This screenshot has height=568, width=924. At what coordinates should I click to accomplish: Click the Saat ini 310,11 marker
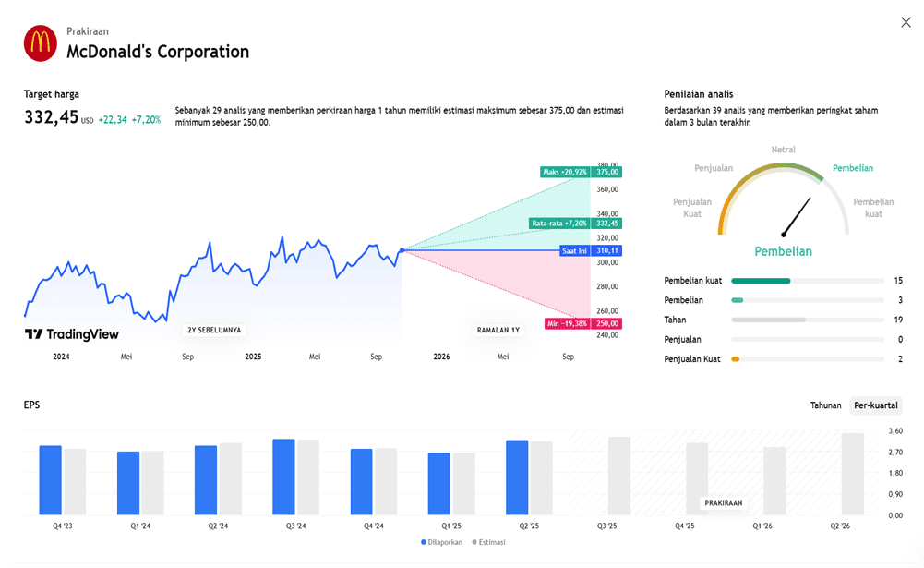click(590, 250)
